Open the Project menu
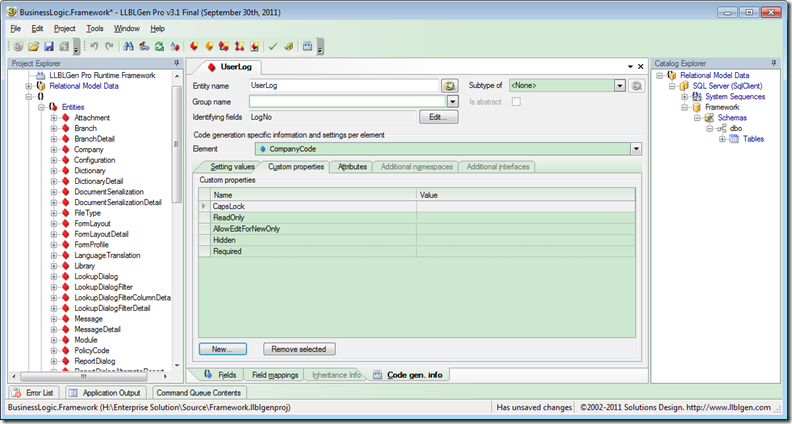The image size is (792, 424). pos(65,29)
